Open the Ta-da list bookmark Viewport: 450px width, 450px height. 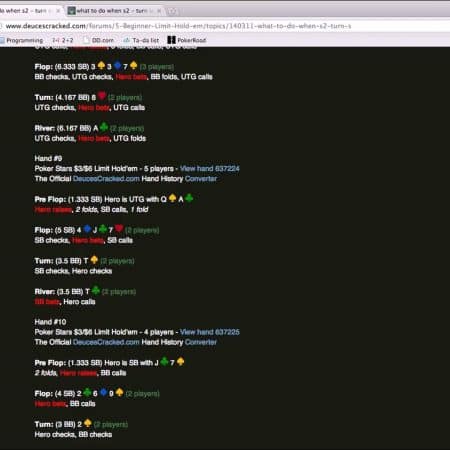(x=141, y=40)
